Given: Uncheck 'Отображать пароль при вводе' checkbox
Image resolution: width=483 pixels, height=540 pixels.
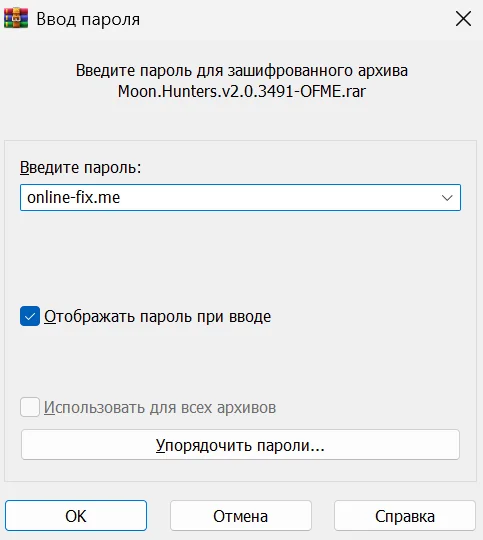Looking at the screenshot, I should pyautogui.click(x=30, y=316).
